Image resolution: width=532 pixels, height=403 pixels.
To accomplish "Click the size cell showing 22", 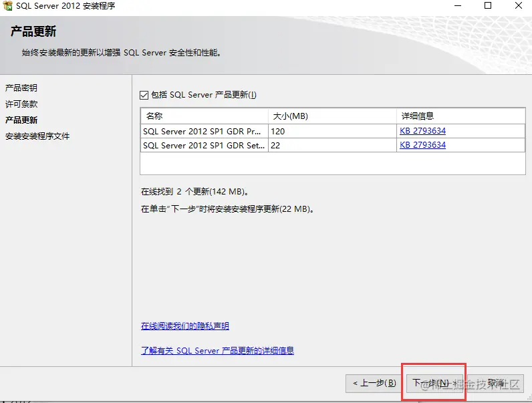I will [333, 145].
